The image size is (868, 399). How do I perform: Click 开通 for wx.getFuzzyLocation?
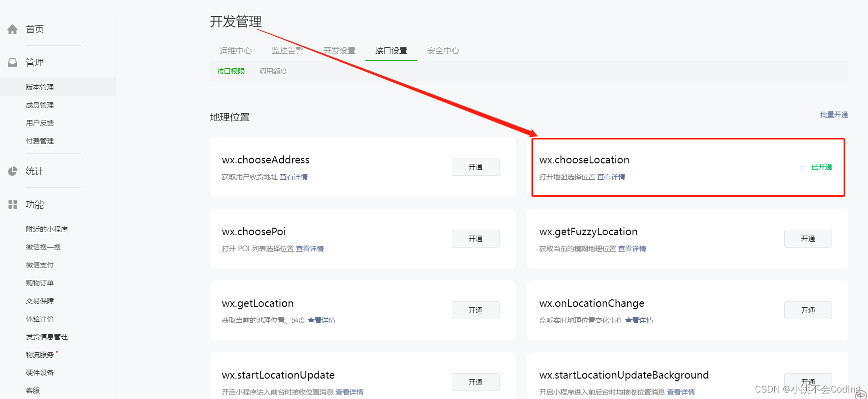point(808,239)
